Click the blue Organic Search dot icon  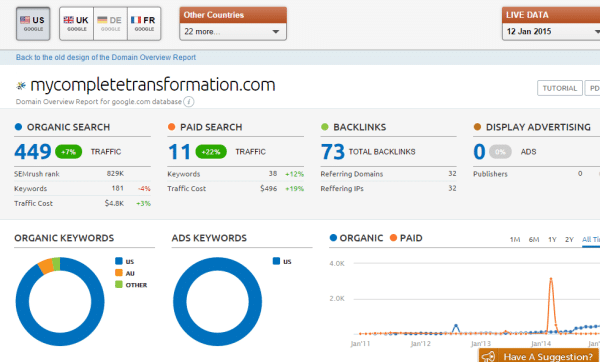pos(18,127)
